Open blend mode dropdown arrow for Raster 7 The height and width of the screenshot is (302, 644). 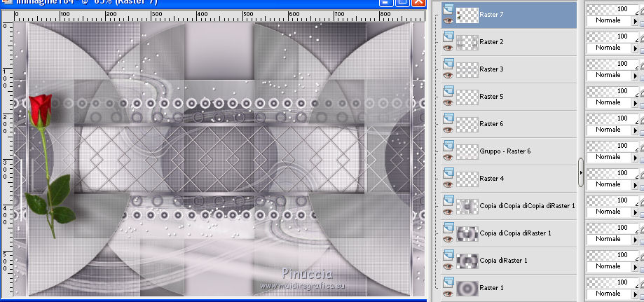(636, 20)
